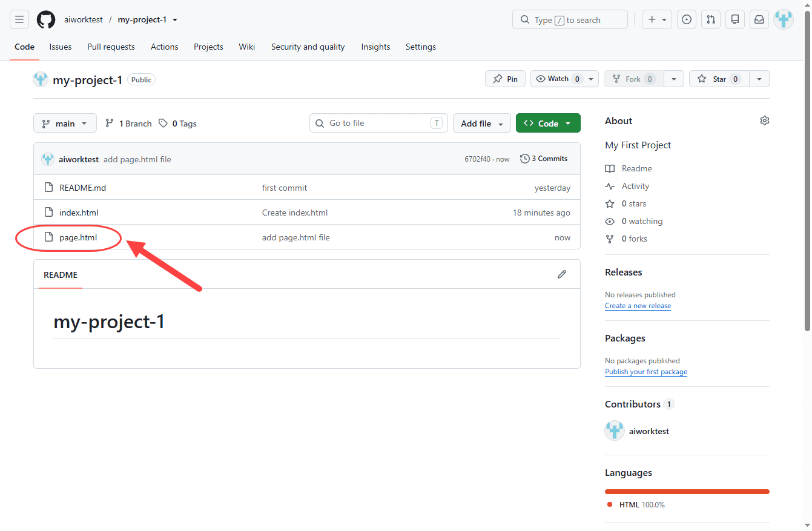Open the Pull requests icon in the header

coord(711,19)
